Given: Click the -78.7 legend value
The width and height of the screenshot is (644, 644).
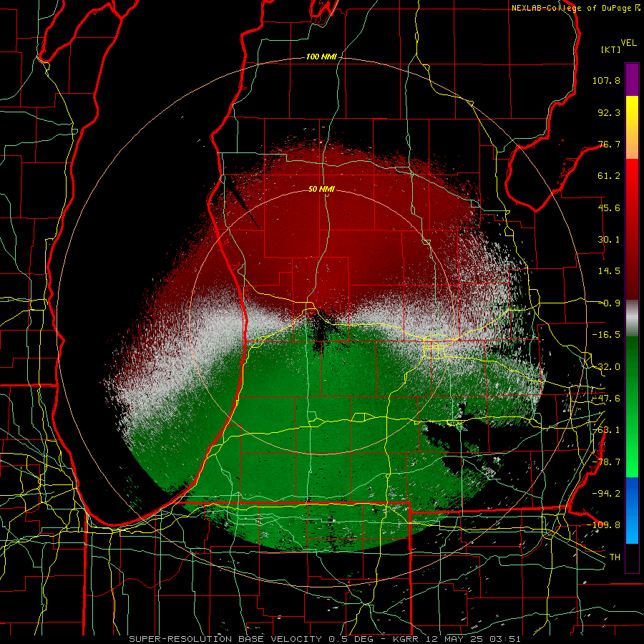Looking at the screenshot, I should point(606,462).
